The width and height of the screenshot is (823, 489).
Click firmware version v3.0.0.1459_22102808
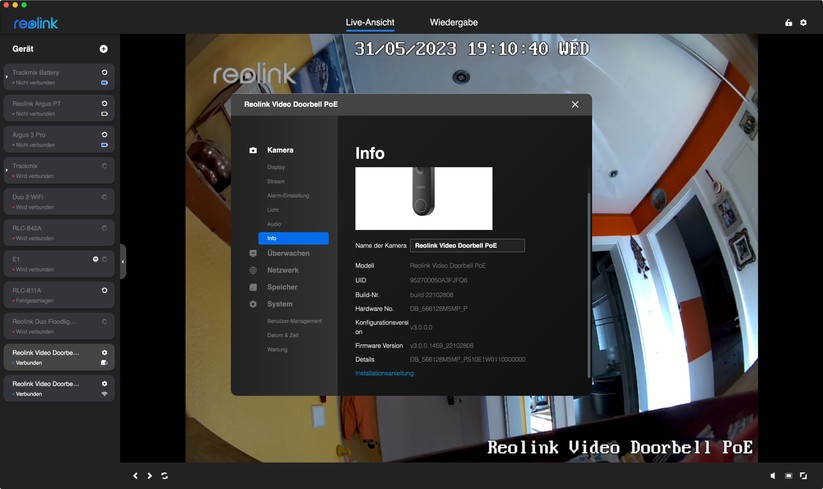(x=441, y=346)
